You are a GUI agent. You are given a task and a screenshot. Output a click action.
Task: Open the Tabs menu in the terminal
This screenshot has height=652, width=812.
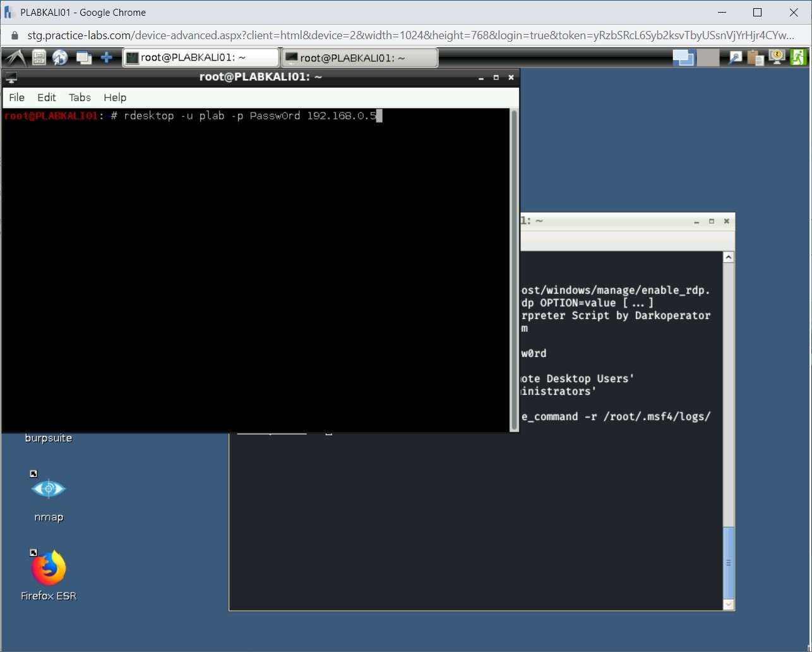coord(80,97)
